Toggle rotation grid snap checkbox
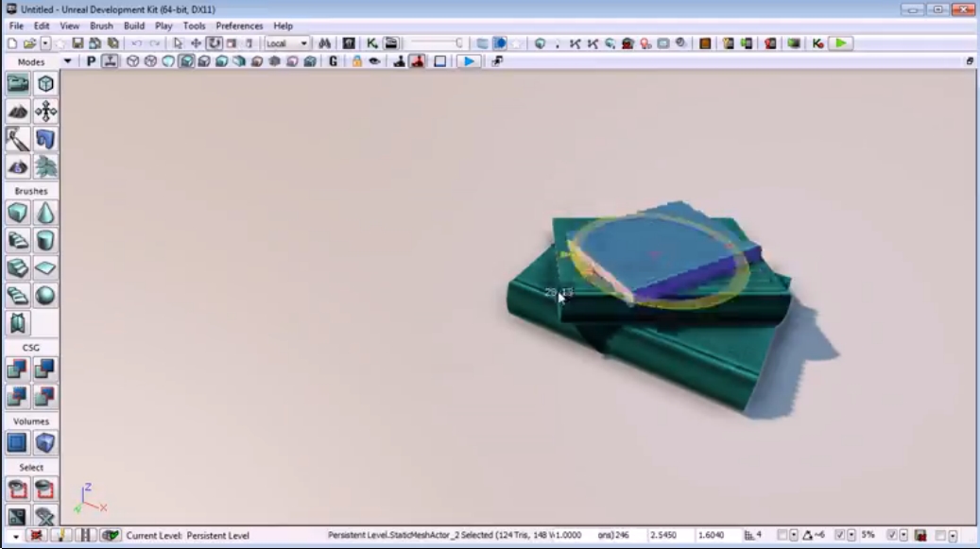980x549 pixels. 839,535
